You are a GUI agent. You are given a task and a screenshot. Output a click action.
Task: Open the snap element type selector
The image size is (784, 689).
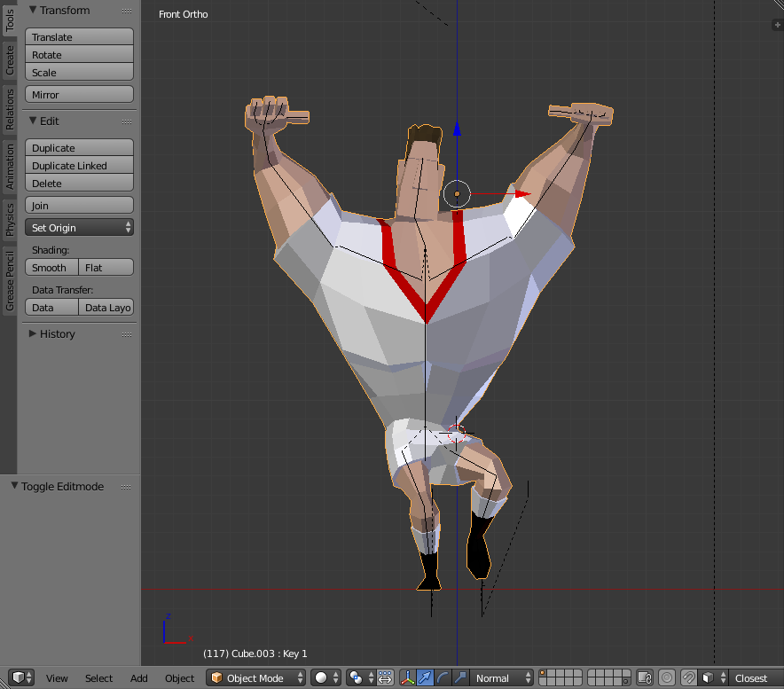coord(712,677)
